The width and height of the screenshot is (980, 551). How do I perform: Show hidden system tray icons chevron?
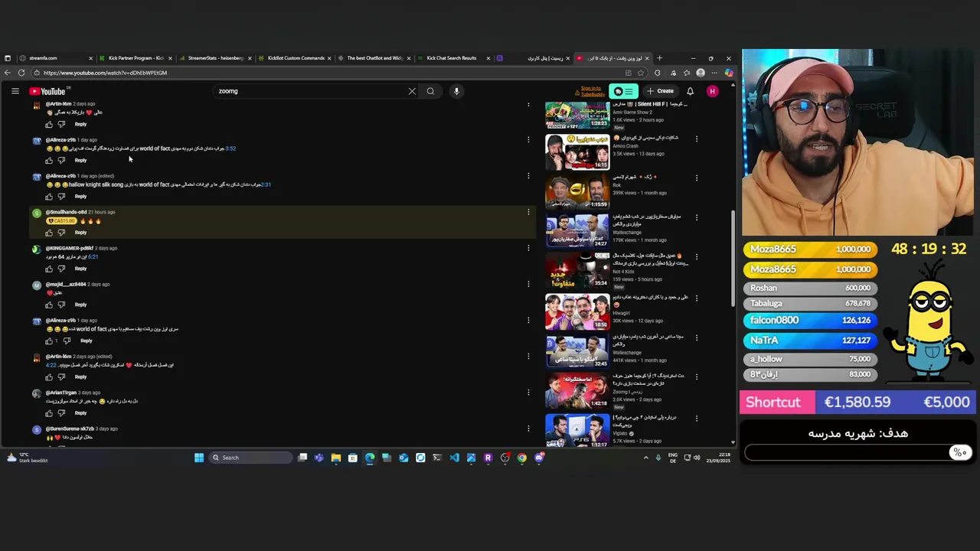click(645, 458)
